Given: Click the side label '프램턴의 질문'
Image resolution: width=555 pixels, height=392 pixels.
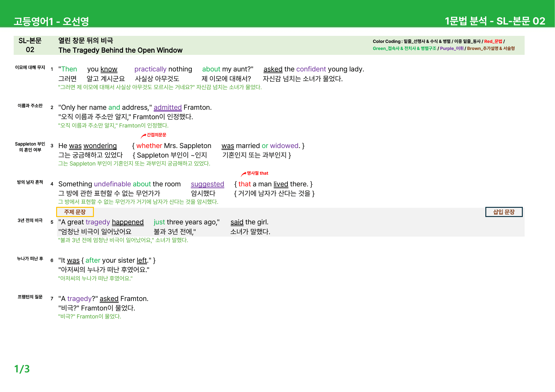Looking at the screenshot, I should click(x=30, y=297).
